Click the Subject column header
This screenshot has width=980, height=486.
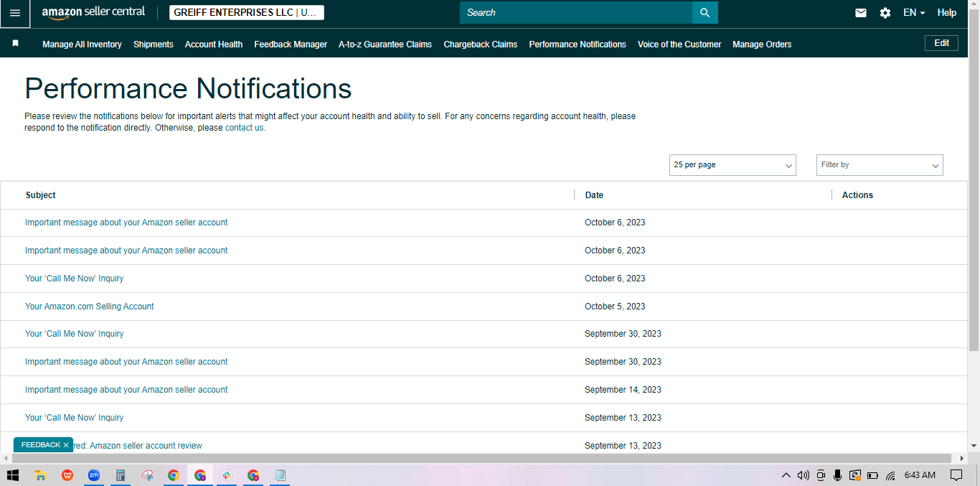(41, 195)
